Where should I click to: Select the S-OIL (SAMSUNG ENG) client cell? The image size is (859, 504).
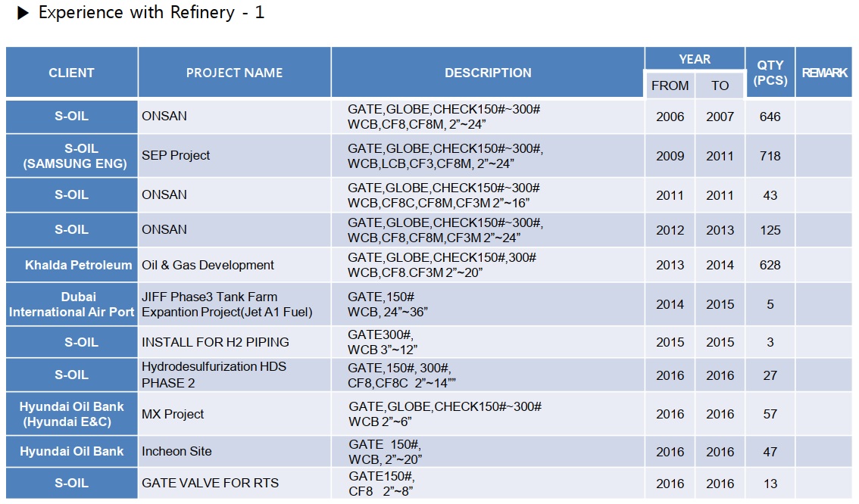[x=71, y=156]
